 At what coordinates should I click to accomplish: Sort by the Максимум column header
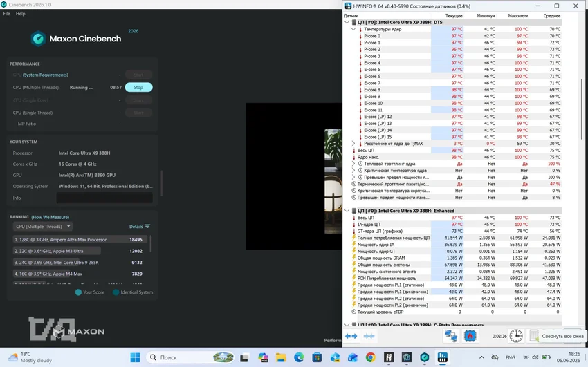click(518, 16)
